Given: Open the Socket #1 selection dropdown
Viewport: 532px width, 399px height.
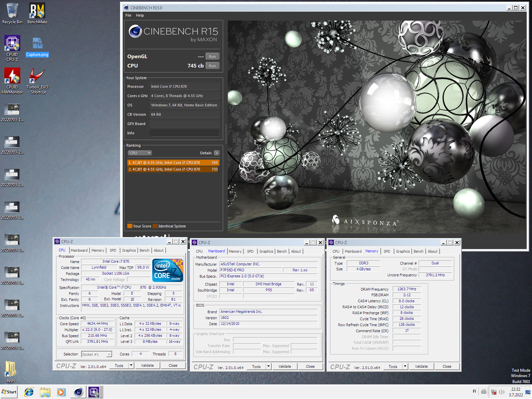Looking at the screenshot, I should coord(97,354).
